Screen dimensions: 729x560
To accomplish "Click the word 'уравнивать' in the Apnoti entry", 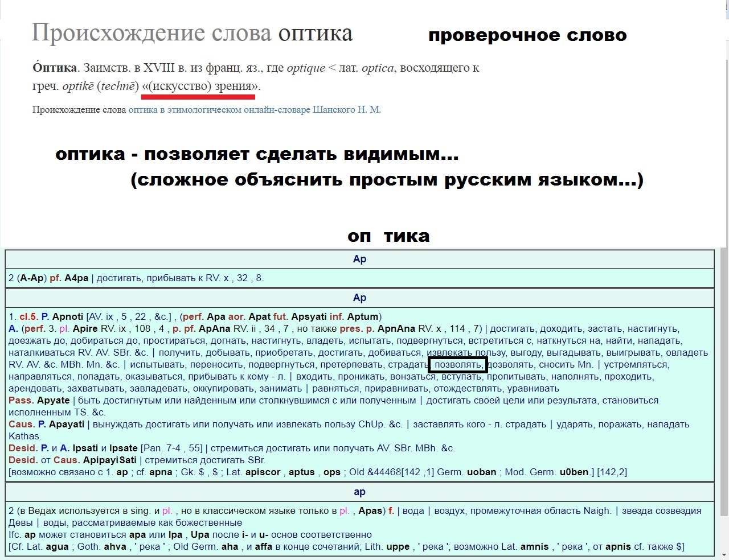I will (533, 389).
